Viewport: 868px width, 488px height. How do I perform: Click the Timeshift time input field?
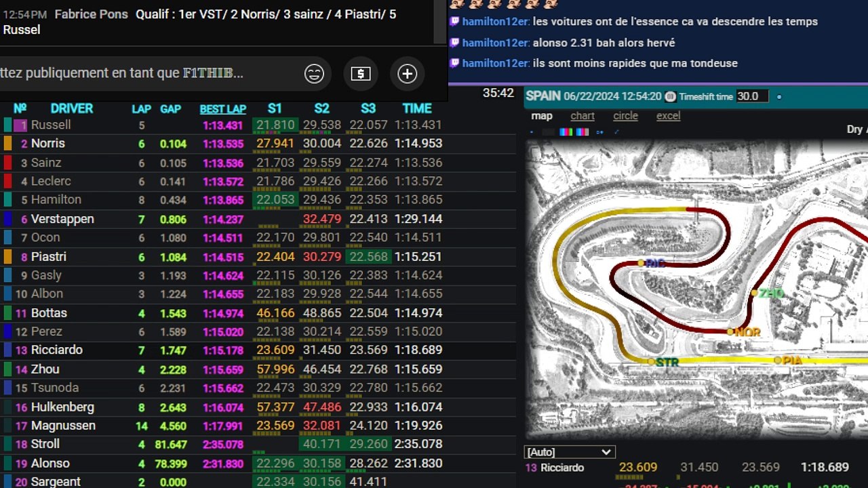click(x=751, y=96)
